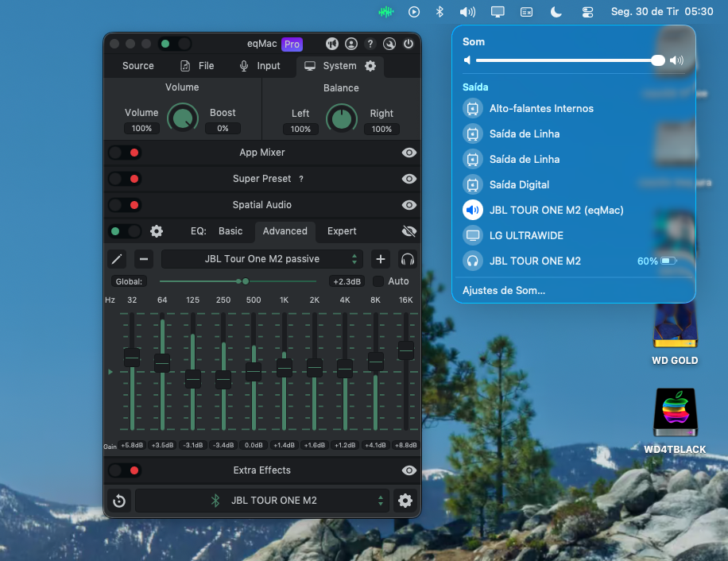Open eqMac waveform icon in menu bar
Viewport: 728px width, 561px height.
(385, 12)
